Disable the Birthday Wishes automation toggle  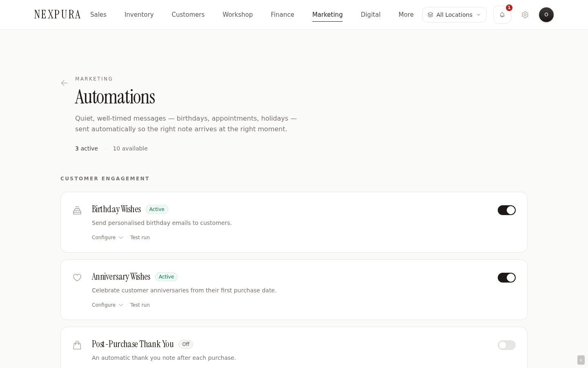[507, 210]
